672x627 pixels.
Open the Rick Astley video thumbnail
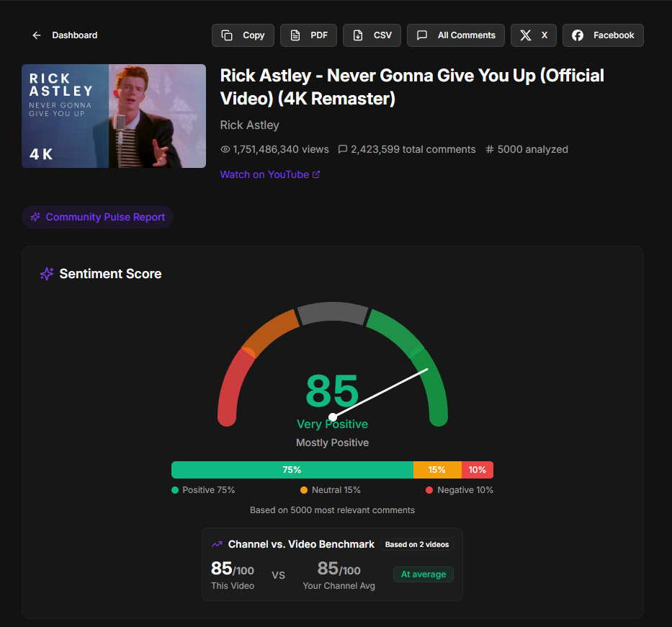point(114,116)
